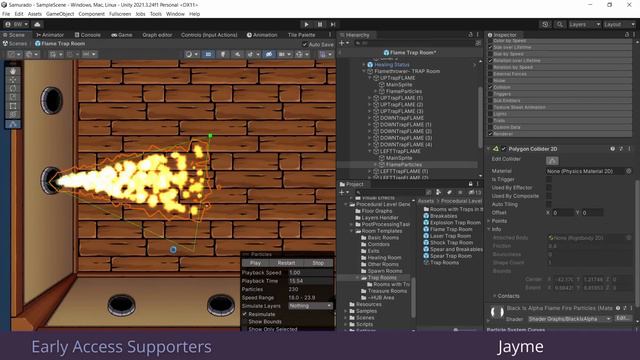Open Unity cloud services icon

click(37, 24)
